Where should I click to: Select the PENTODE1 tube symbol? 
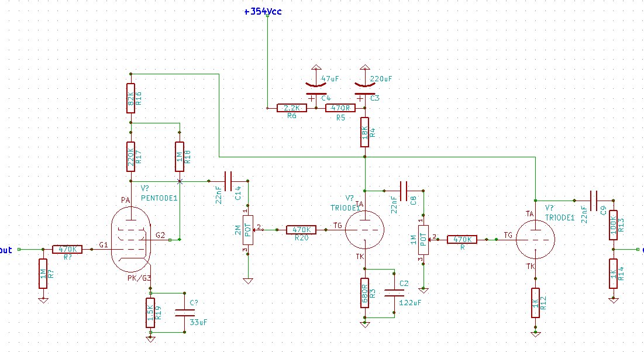tap(131, 240)
